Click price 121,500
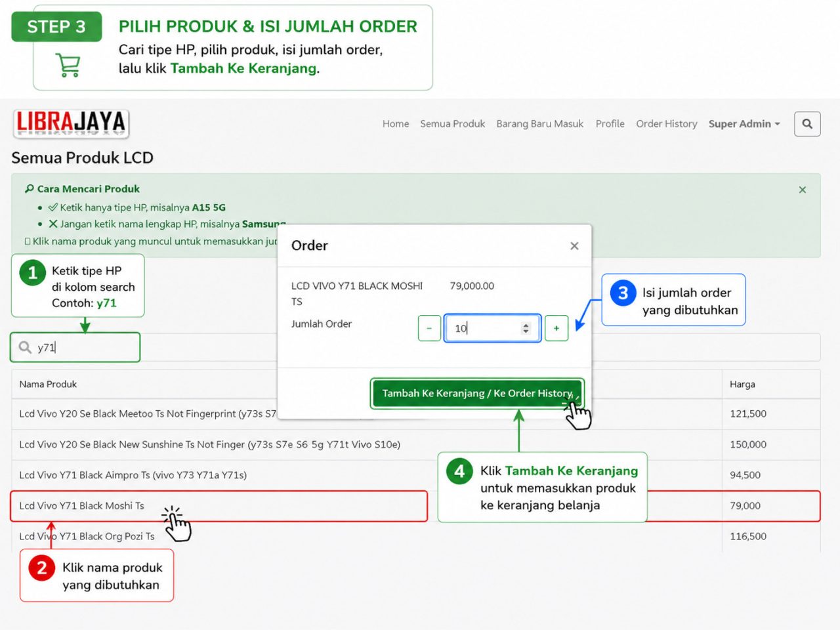This screenshot has height=630, width=840. click(x=748, y=413)
